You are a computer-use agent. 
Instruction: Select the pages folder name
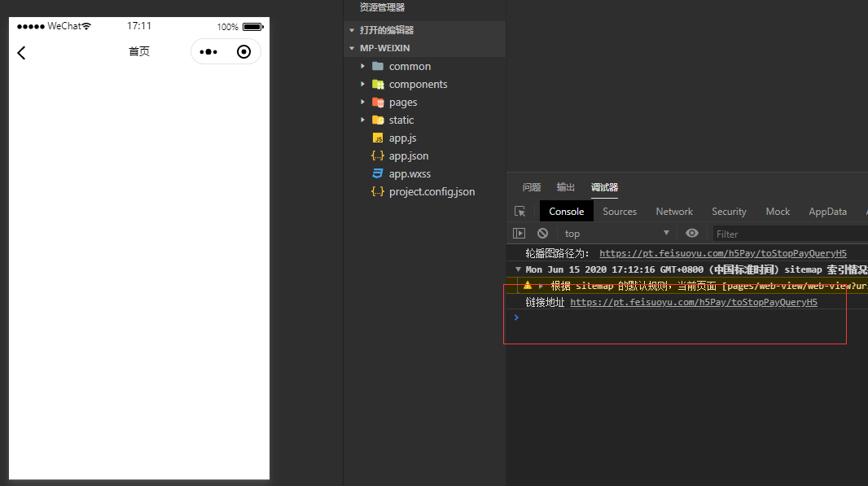tap(403, 103)
